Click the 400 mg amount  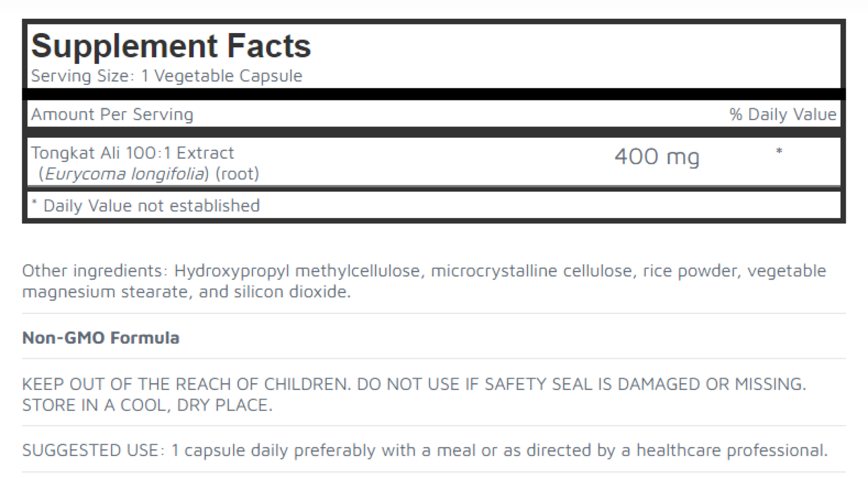click(657, 158)
